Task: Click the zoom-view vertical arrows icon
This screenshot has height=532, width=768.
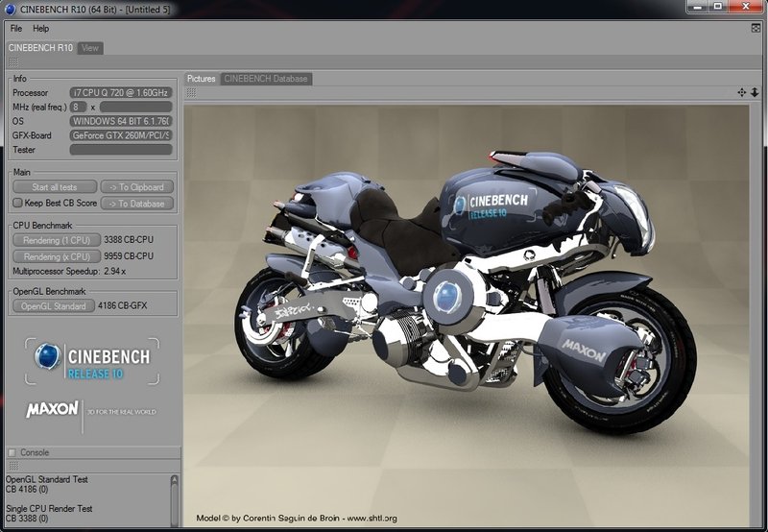Action: pos(755,92)
